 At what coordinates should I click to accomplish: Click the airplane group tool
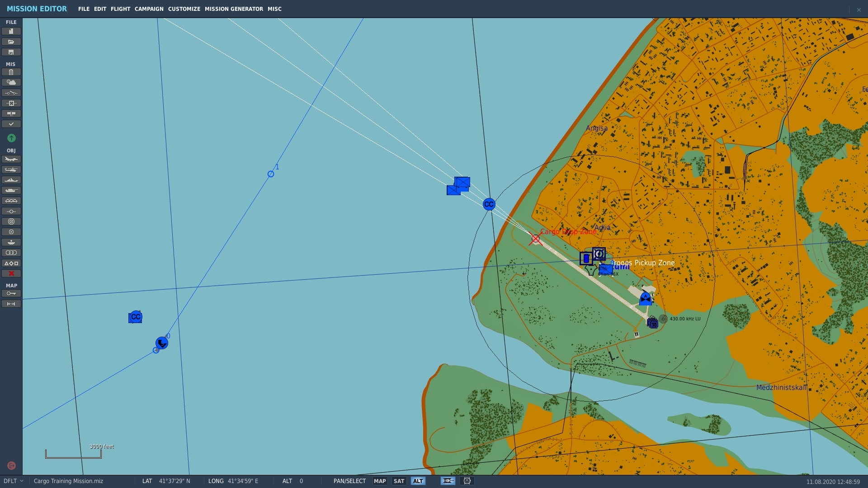[11, 160]
